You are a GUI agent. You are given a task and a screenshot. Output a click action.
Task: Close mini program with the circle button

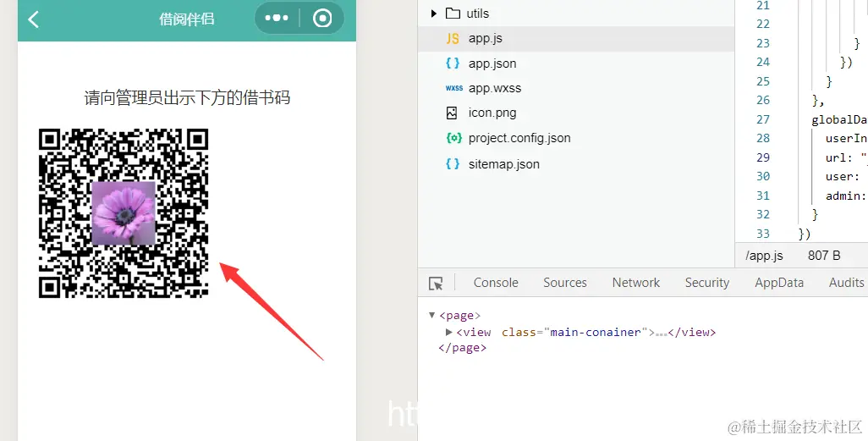click(322, 19)
